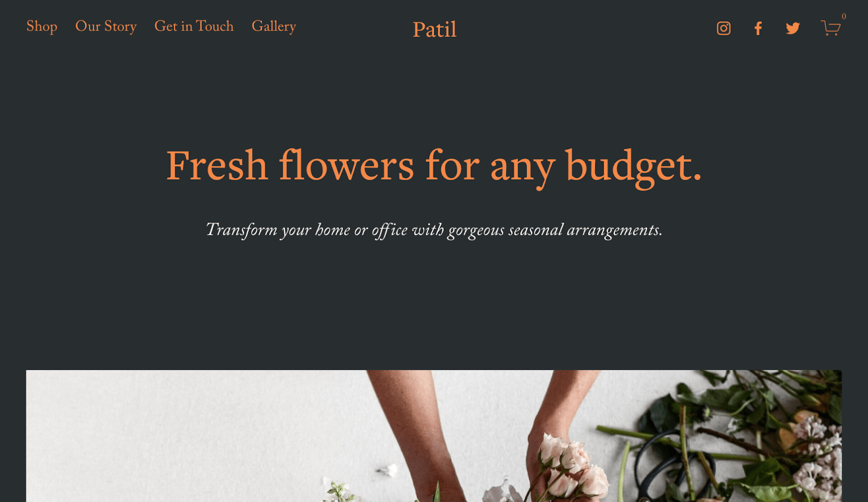This screenshot has height=502, width=868.
Task: Visit the Facebook page icon
Action: pyautogui.click(x=758, y=28)
